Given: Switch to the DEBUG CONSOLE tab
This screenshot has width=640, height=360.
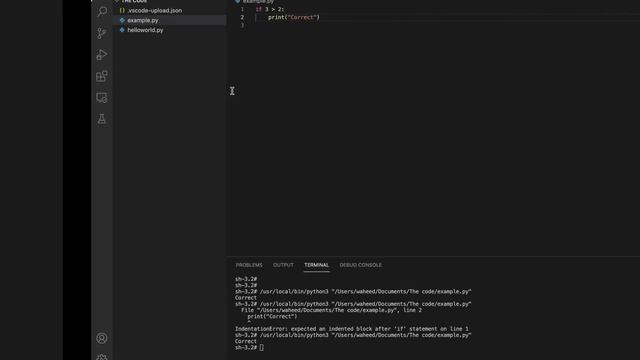Looking at the screenshot, I should 360,265.
